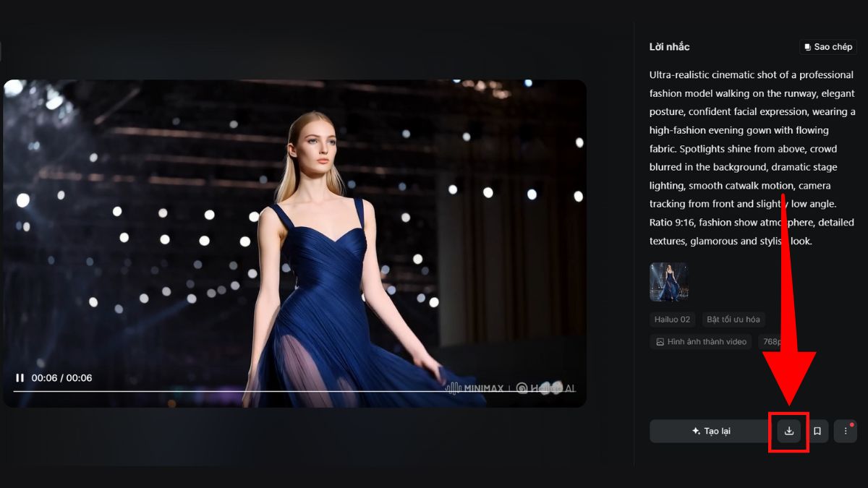Download the generated video
Screen dimensions: 868x488
(x=789, y=431)
